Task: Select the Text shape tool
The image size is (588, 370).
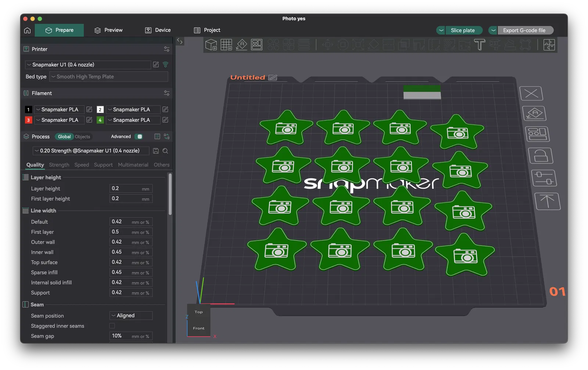Action: coord(480,45)
